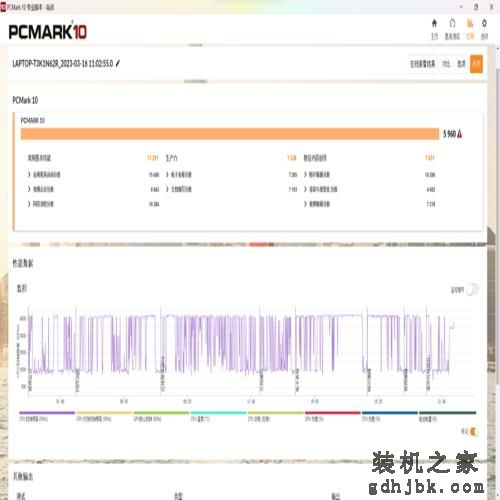Click the Compare (对比) button
Screen dimensions: 500x500
[446, 64]
